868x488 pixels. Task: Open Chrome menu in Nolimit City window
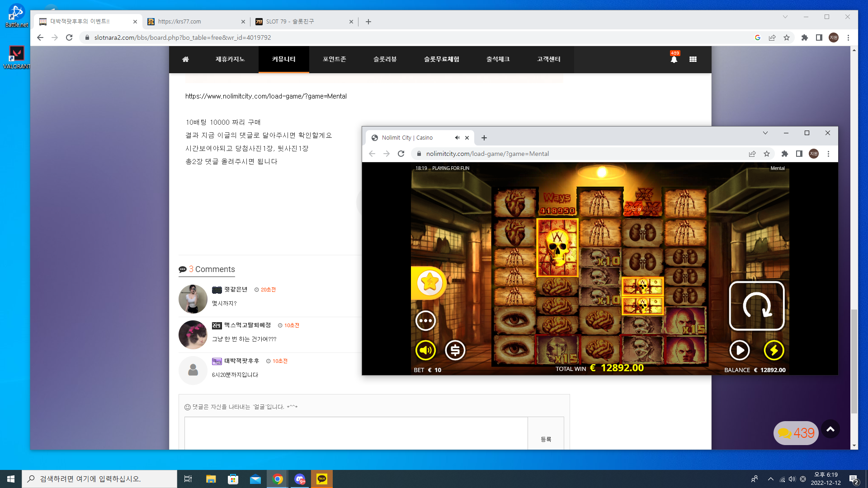click(828, 154)
